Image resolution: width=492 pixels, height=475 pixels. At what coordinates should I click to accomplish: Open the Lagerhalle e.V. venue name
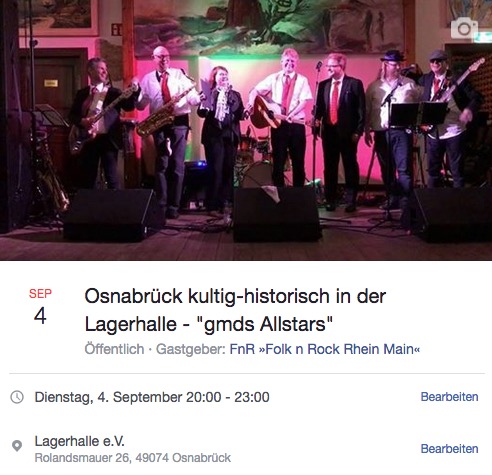80,441
